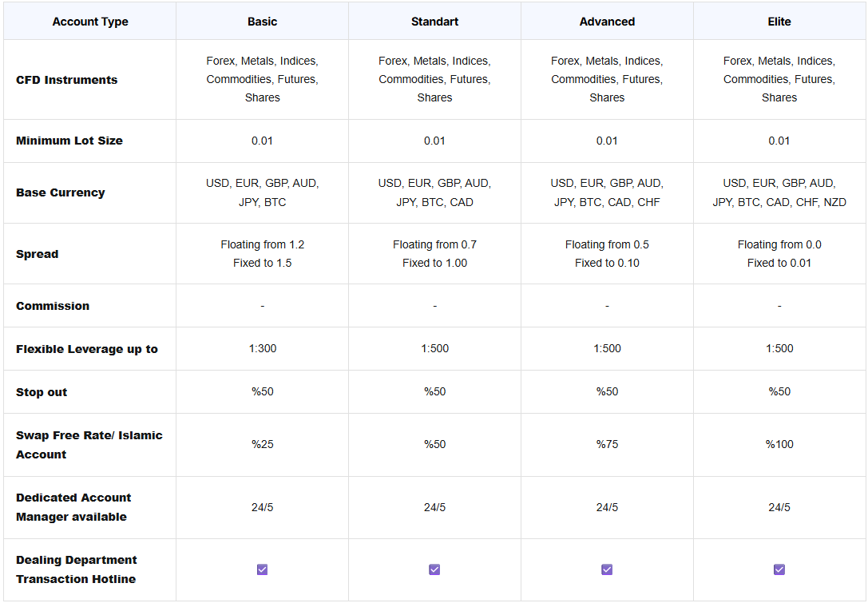Viewport: 868px width, 603px height.
Task: Toggle the Elite column hotline checkbox
Action: pyautogui.click(x=779, y=569)
